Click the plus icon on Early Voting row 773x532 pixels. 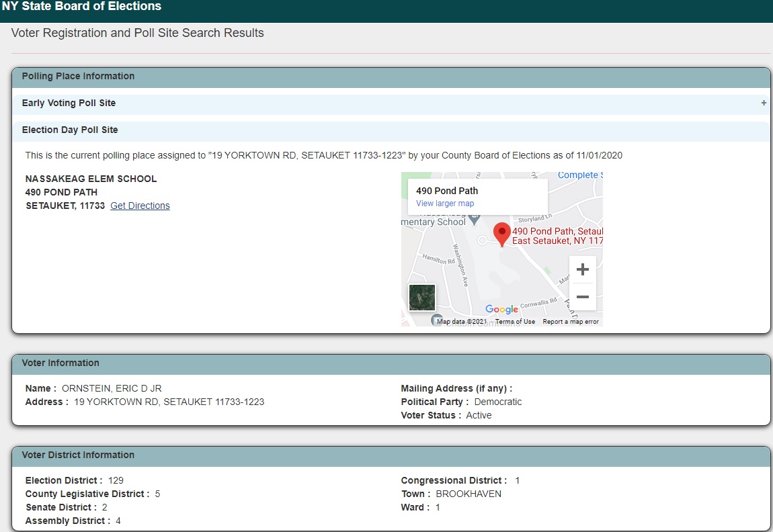coord(764,103)
